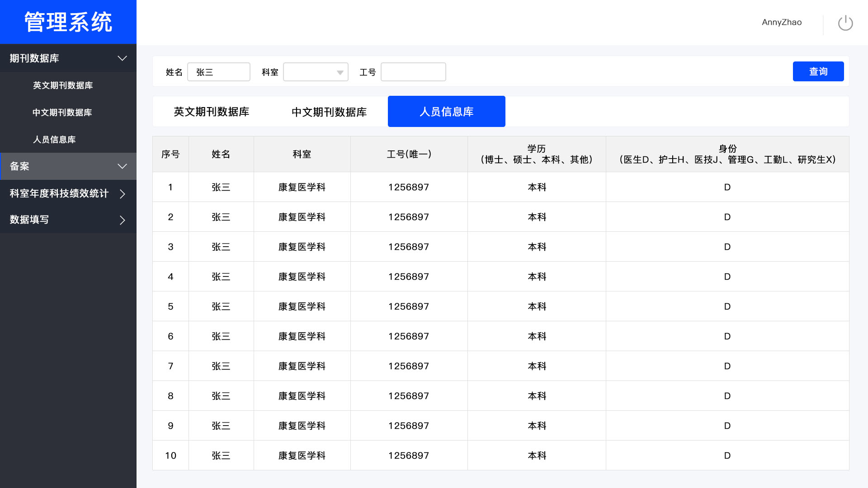Expand the 数据填写 menu arrow
868x488 pixels.
[122, 220]
